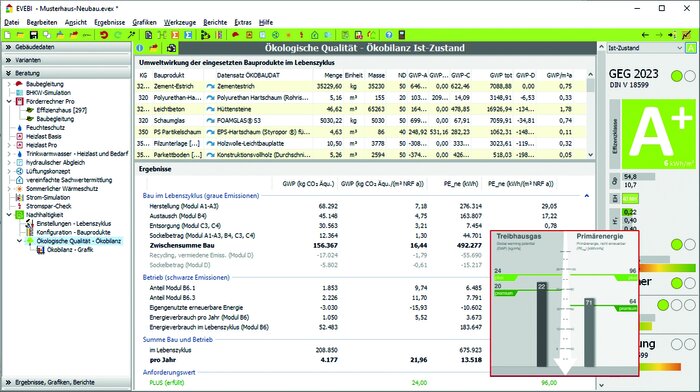
Task: Expand the Gebäudedaten panel section
Action: 67,47
